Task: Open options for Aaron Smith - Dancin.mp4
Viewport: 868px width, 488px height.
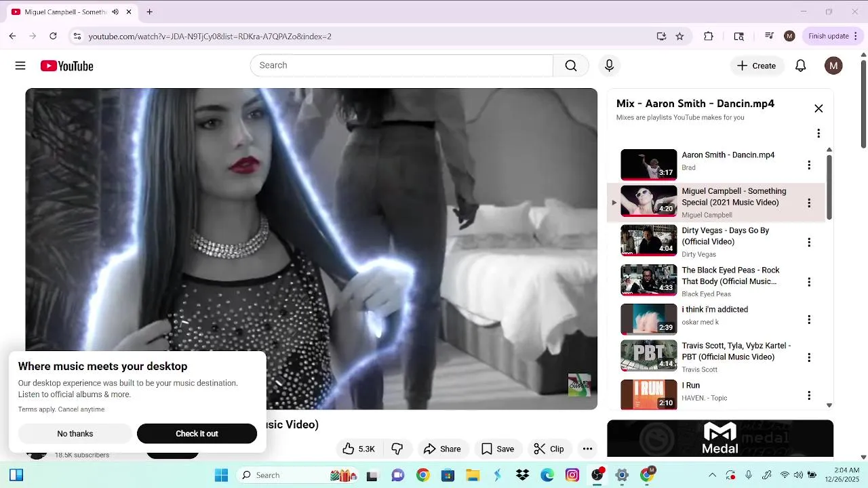Action: pos(808,165)
